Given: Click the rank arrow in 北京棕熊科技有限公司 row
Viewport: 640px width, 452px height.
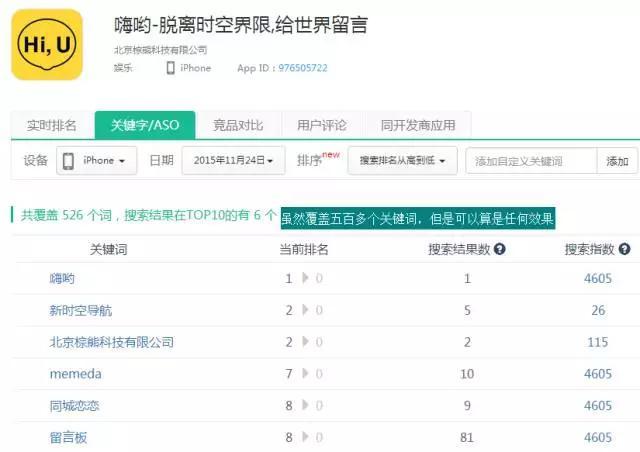Looking at the screenshot, I should coord(305,342).
